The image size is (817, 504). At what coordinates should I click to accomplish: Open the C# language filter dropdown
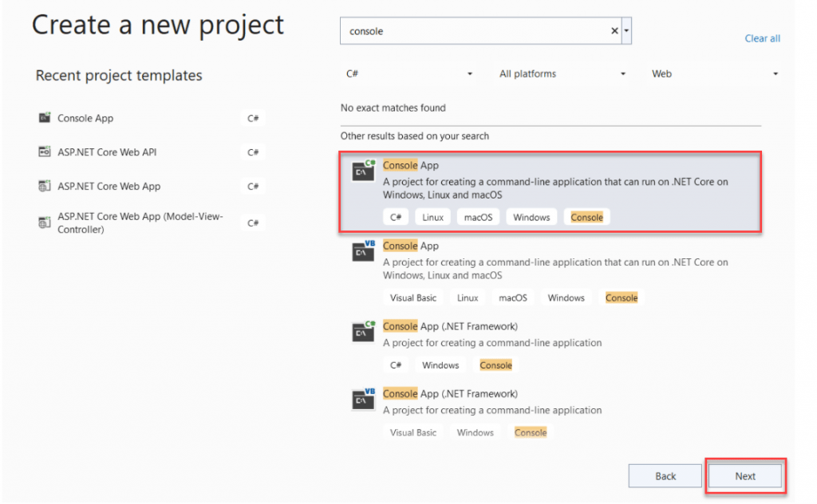(x=409, y=74)
